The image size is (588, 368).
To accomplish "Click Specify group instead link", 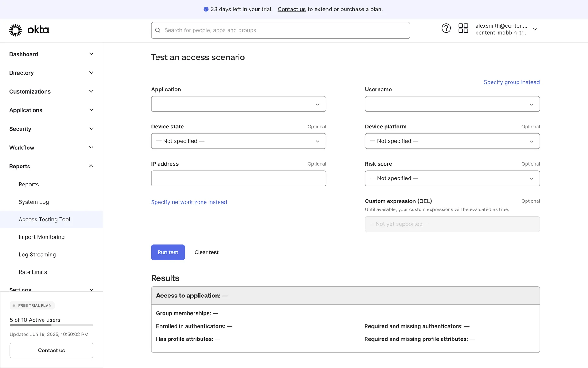I will click(511, 82).
